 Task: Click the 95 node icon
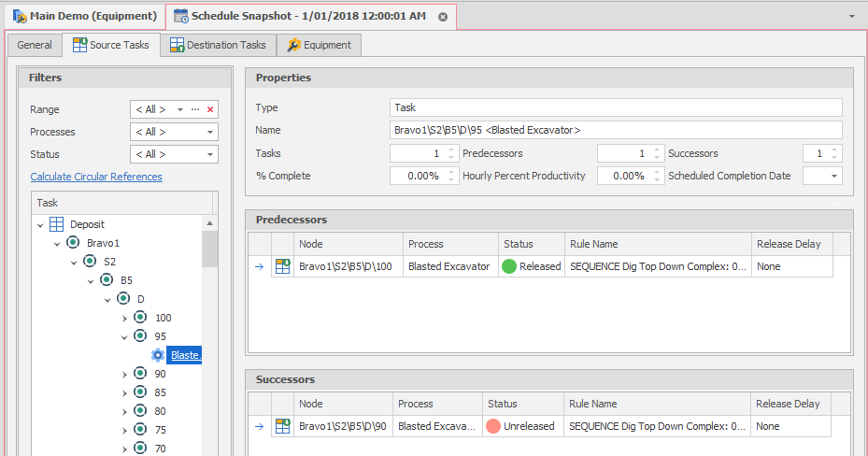pyautogui.click(x=140, y=335)
